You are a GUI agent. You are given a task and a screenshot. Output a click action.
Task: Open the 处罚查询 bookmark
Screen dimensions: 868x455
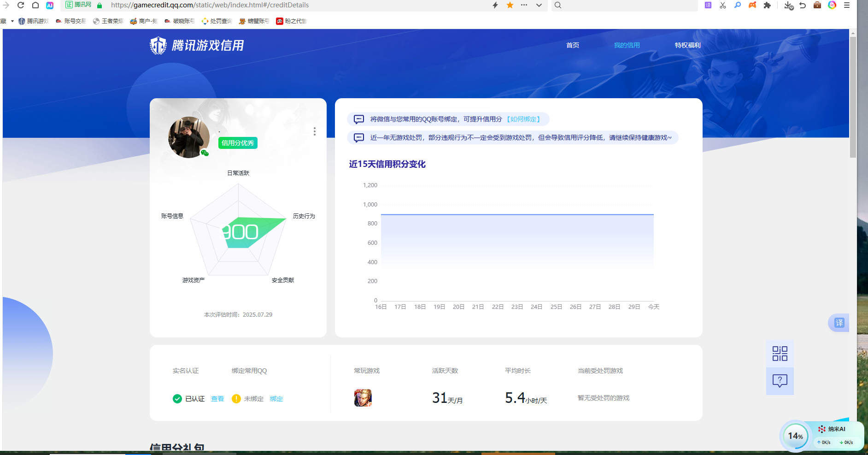[x=217, y=21]
